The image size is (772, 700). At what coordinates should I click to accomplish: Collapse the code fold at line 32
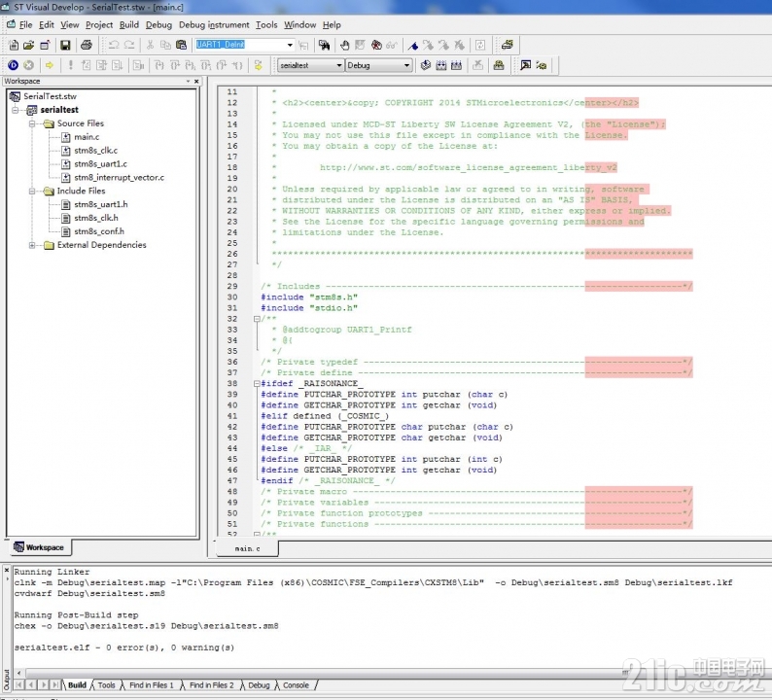[257, 319]
